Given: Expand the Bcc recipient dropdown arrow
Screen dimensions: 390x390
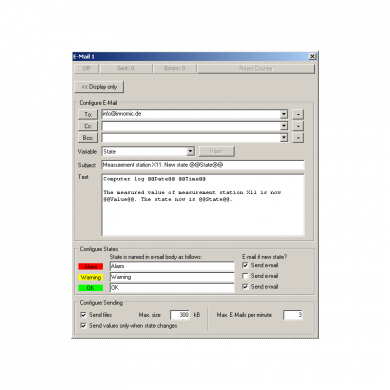Looking at the screenshot, I should point(284,138).
